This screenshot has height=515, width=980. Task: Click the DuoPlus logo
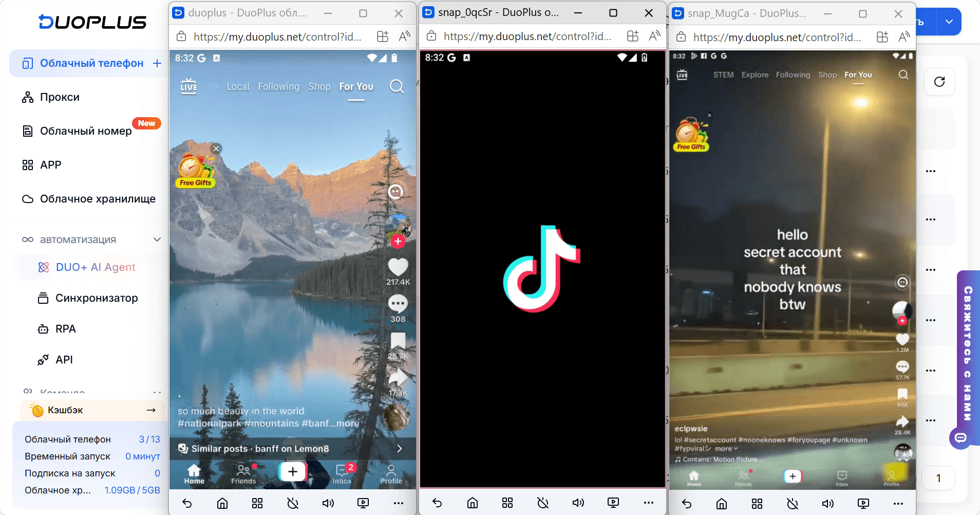click(x=92, y=22)
